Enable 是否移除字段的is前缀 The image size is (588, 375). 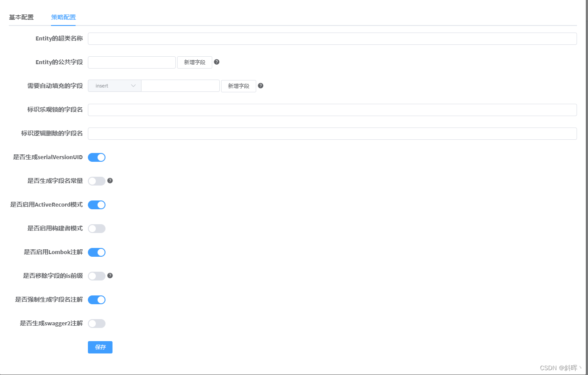tap(96, 276)
